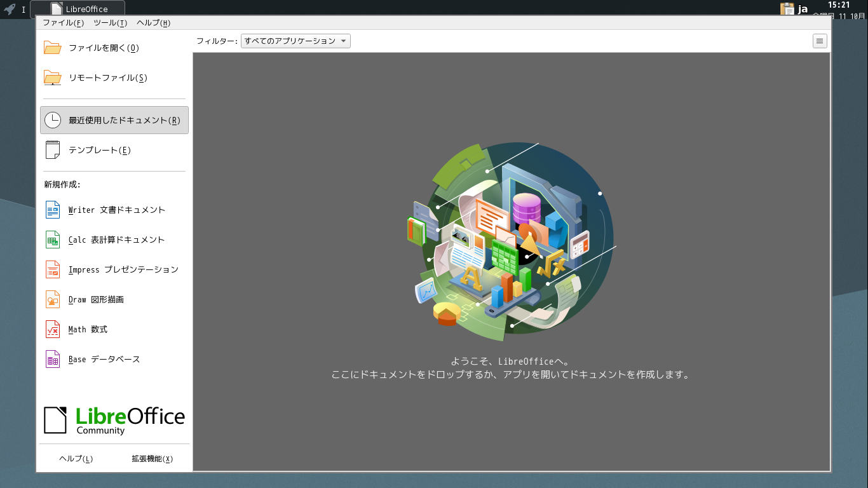
Task: Create a new Math 数式
Action: 114,329
